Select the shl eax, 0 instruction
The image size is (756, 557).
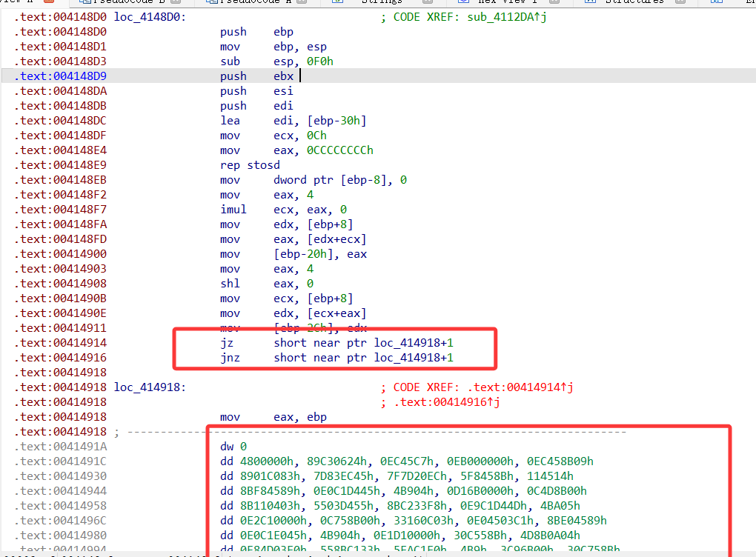click(x=267, y=284)
